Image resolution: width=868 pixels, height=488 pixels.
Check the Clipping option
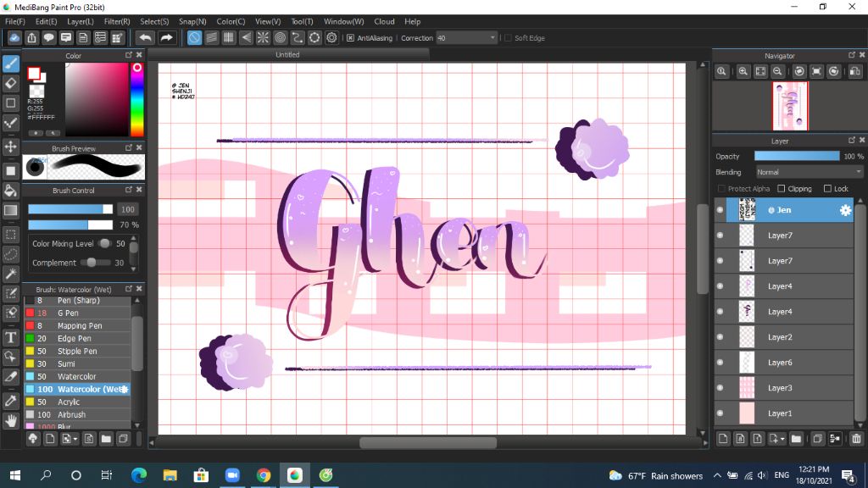(x=781, y=189)
